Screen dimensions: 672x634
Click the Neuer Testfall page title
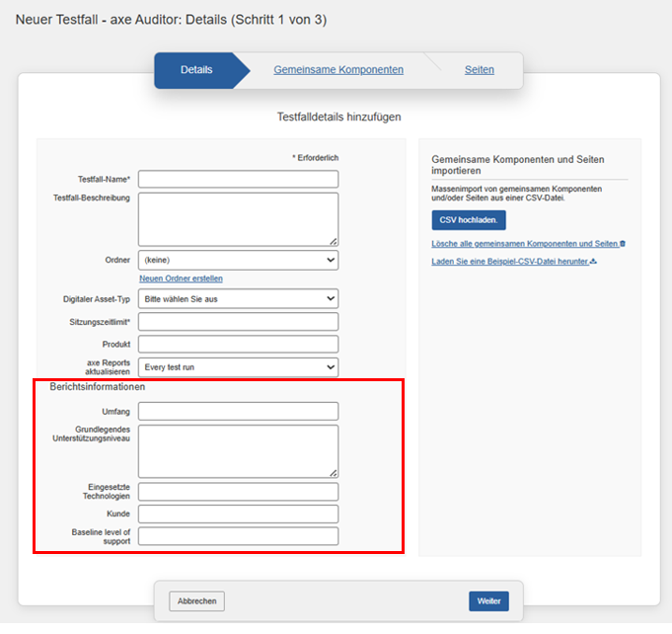coord(171,20)
